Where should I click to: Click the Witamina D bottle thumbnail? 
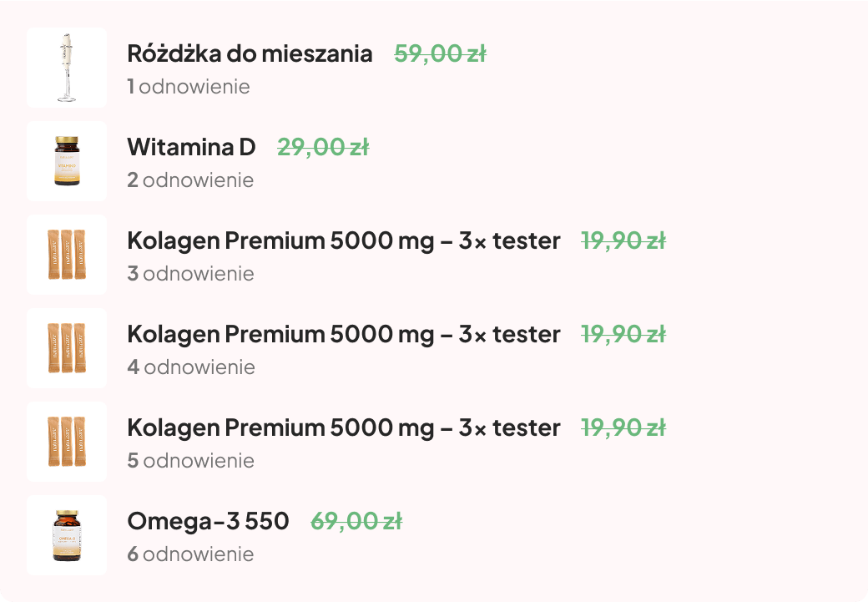[x=67, y=161]
